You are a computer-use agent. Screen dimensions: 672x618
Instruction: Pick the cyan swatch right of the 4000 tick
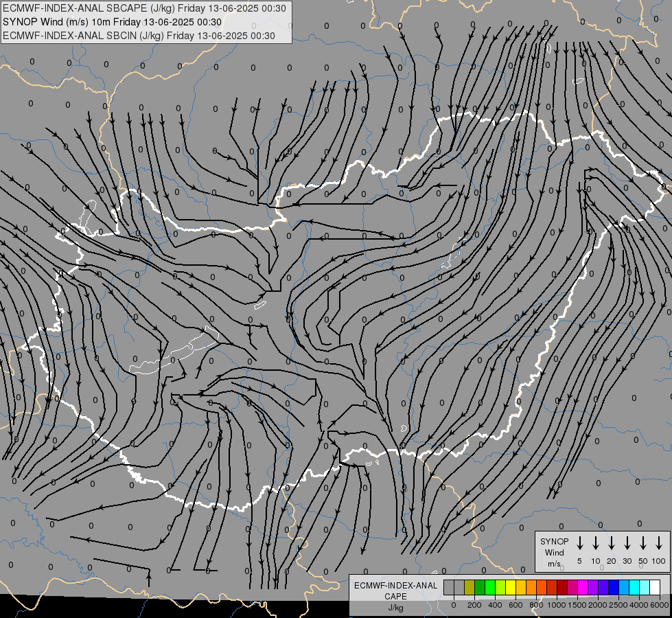point(645,587)
